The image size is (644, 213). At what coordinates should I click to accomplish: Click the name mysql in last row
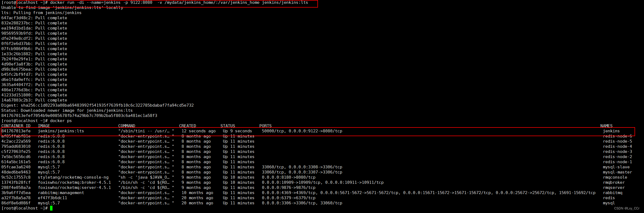click(609, 203)
